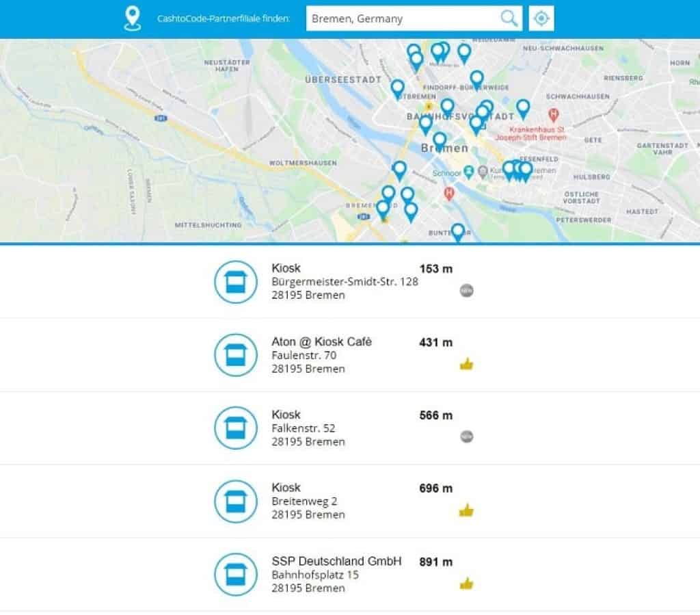Select Breitenweg 2 address line
Viewport: 700px width, 615px height.
(304, 501)
